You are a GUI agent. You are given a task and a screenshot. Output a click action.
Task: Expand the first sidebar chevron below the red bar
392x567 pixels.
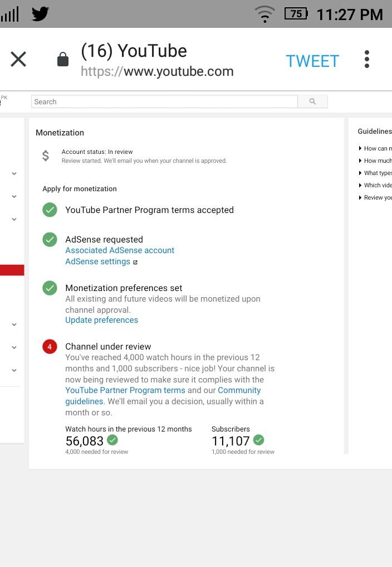(14, 324)
